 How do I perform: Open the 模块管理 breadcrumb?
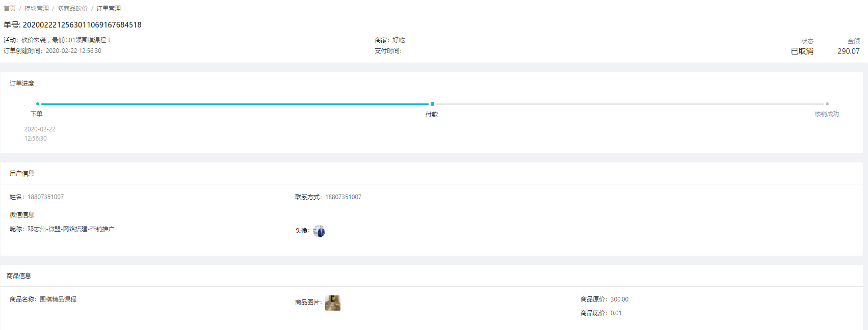point(37,9)
